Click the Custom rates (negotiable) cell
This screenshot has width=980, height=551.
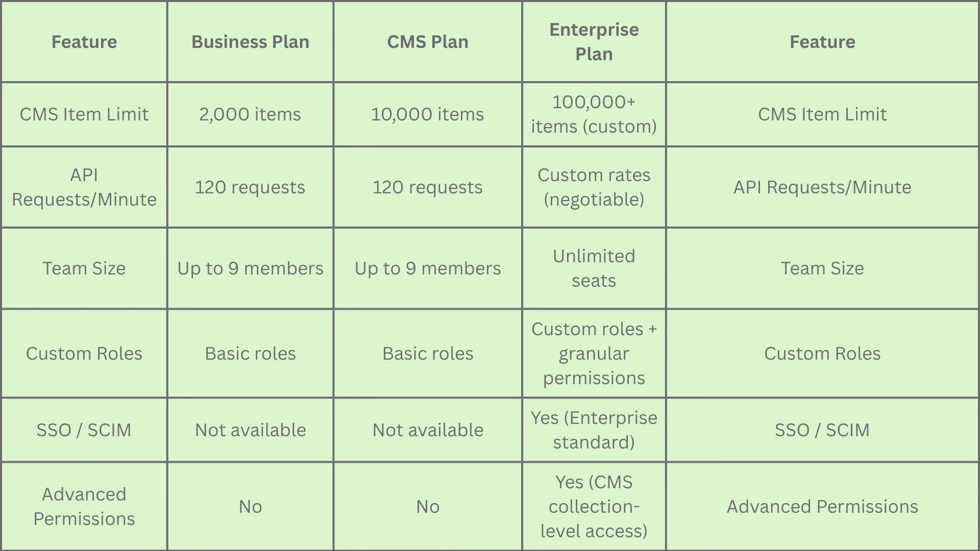coord(594,187)
